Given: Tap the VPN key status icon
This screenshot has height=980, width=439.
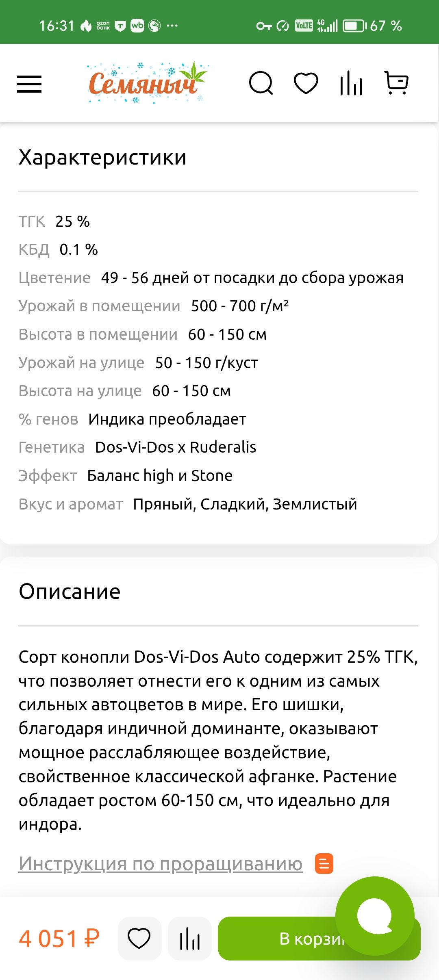Looking at the screenshot, I should pyautogui.click(x=263, y=26).
